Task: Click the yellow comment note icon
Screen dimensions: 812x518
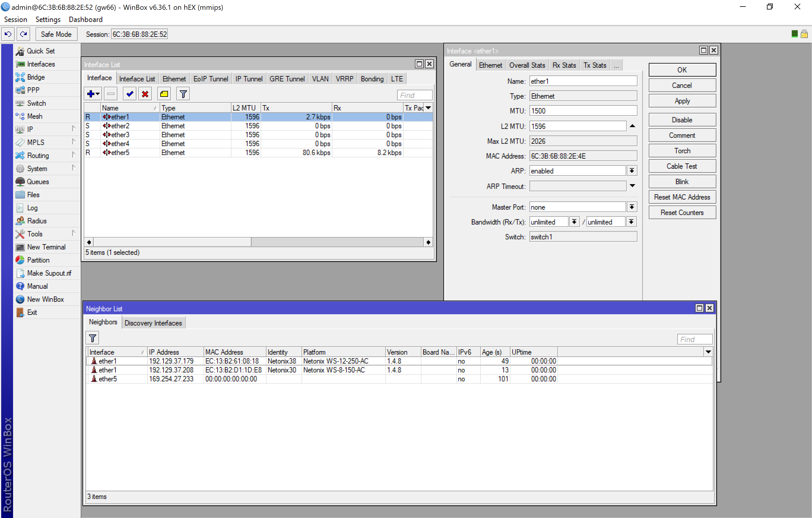Action: coord(164,94)
